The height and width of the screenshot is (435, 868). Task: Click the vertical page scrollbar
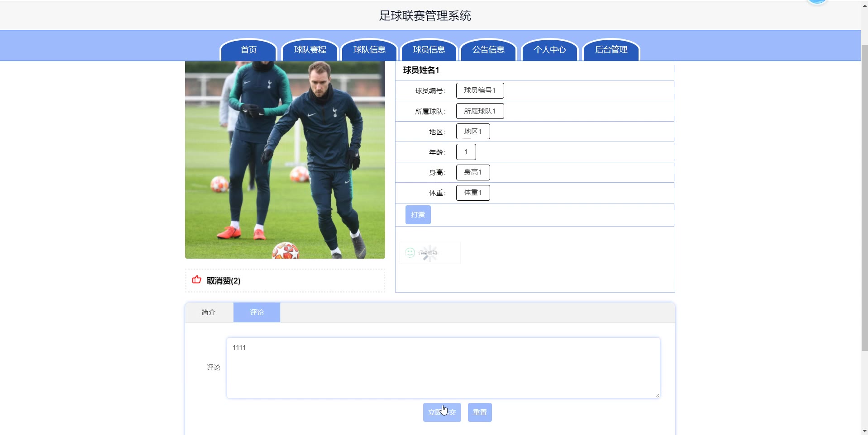tap(864, 198)
